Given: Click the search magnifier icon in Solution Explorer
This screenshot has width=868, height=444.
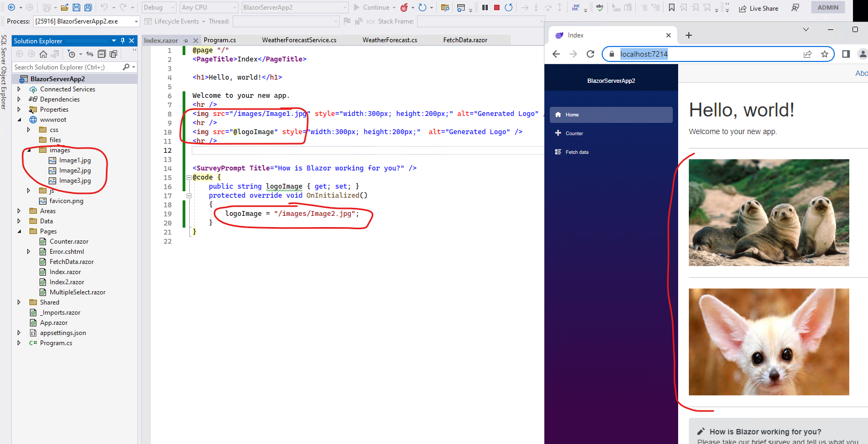Looking at the screenshot, I should coord(126,67).
